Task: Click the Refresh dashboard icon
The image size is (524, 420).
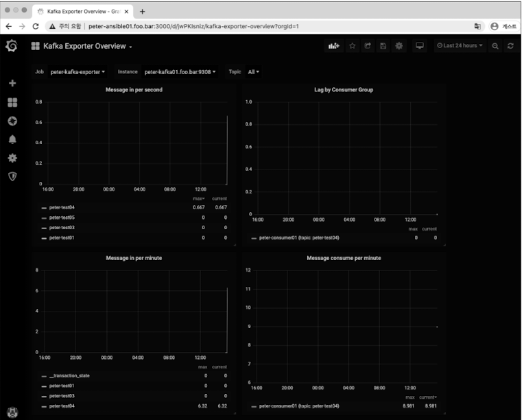Action: click(511, 46)
